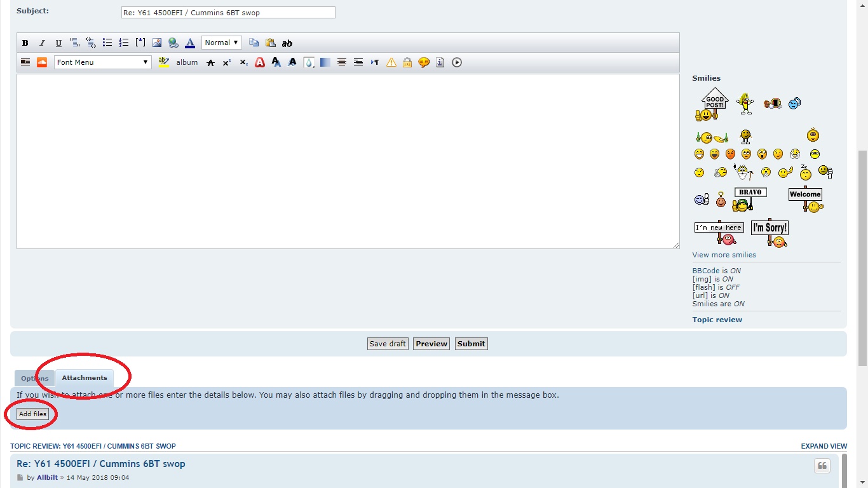The width and height of the screenshot is (868, 488).
Task: Insert bulleted list icon
Action: (x=107, y=43)
